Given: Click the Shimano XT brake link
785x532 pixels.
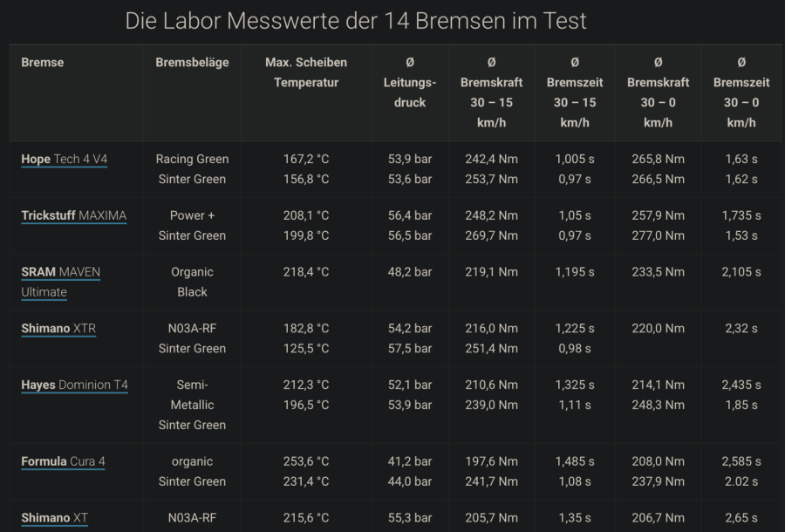Looking at the screenshot, I should pyautogui.click(x=54, y=518).
